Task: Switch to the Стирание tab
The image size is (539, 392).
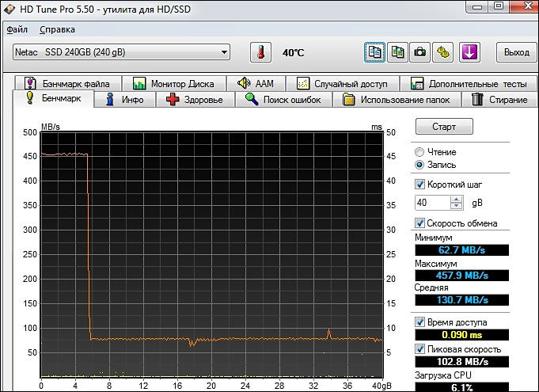Action: click(499, 100)
